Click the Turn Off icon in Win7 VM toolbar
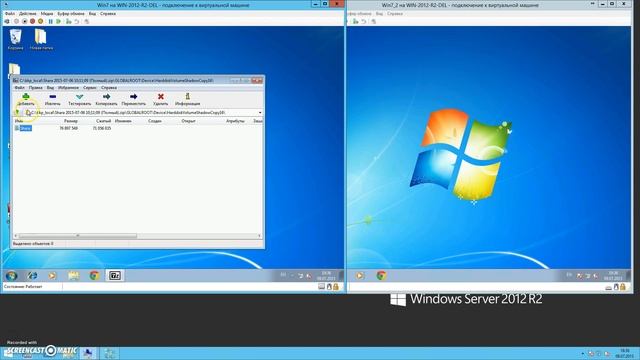Screen dimensions: 640x360 point(24,21)
